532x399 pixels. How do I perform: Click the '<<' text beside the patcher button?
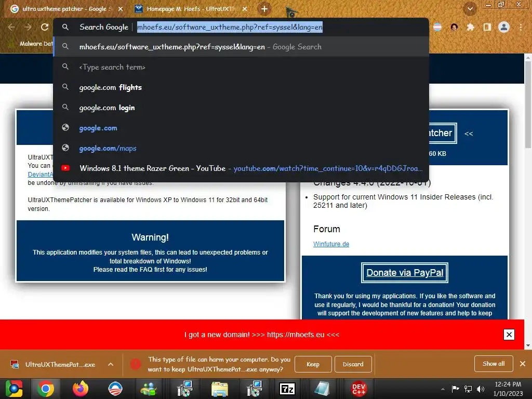(469, 134)
